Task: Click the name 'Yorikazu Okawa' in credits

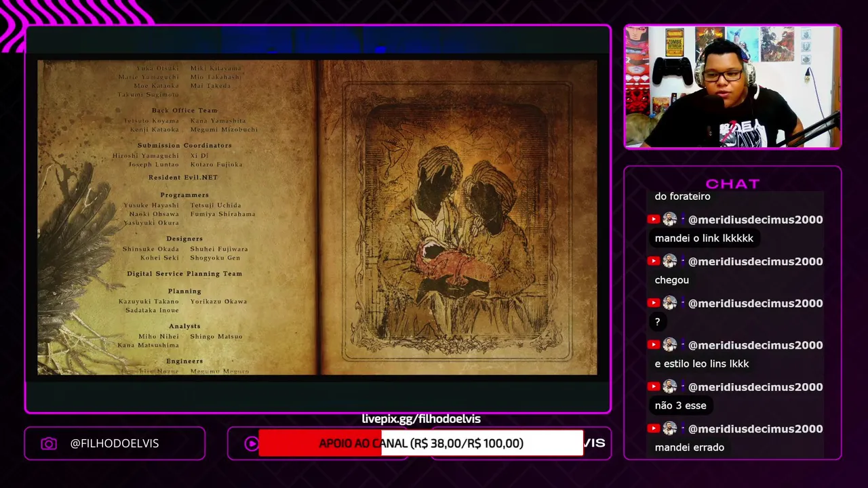Action: (x=218, y=302)
